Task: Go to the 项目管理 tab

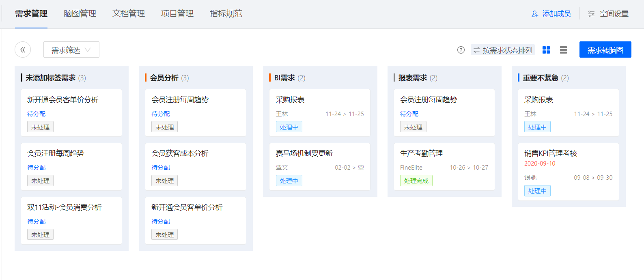Action: click(x=177, y=14)
